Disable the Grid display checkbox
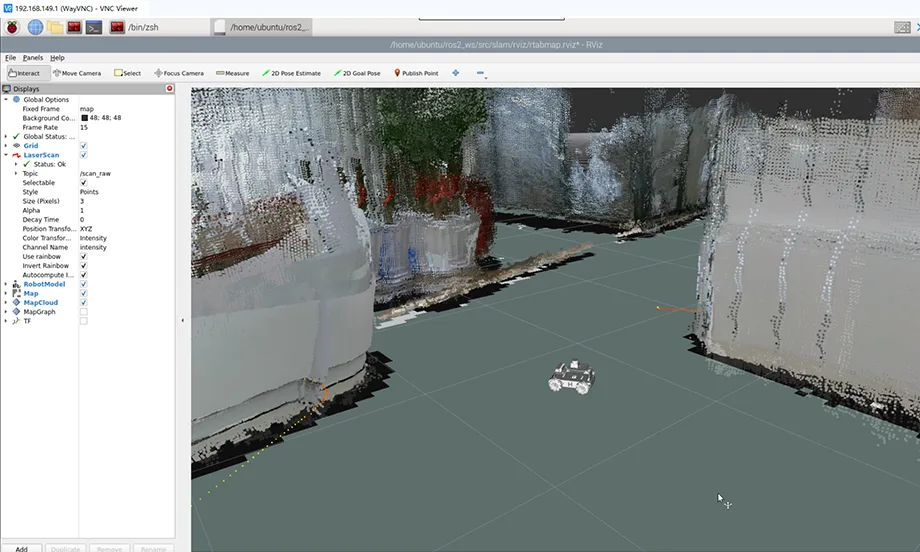Screen dimensions: 920x552 point(83,145)
